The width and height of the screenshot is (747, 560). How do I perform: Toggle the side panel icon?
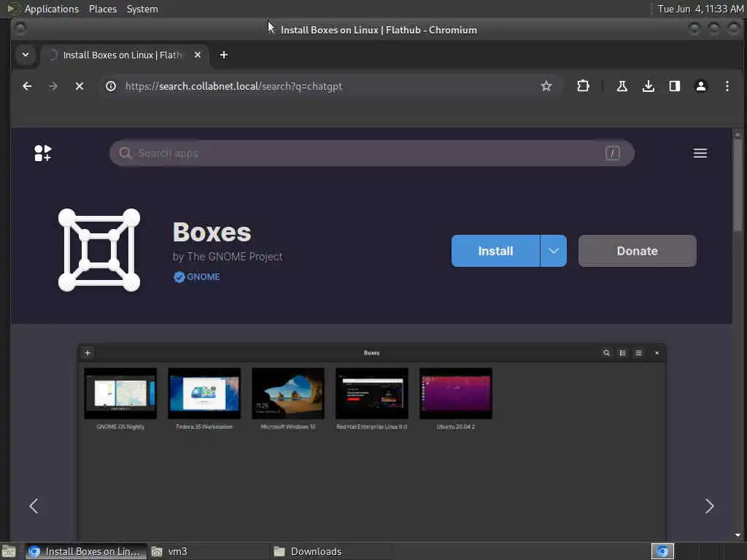pyautogui.click(x=674, y=86)
